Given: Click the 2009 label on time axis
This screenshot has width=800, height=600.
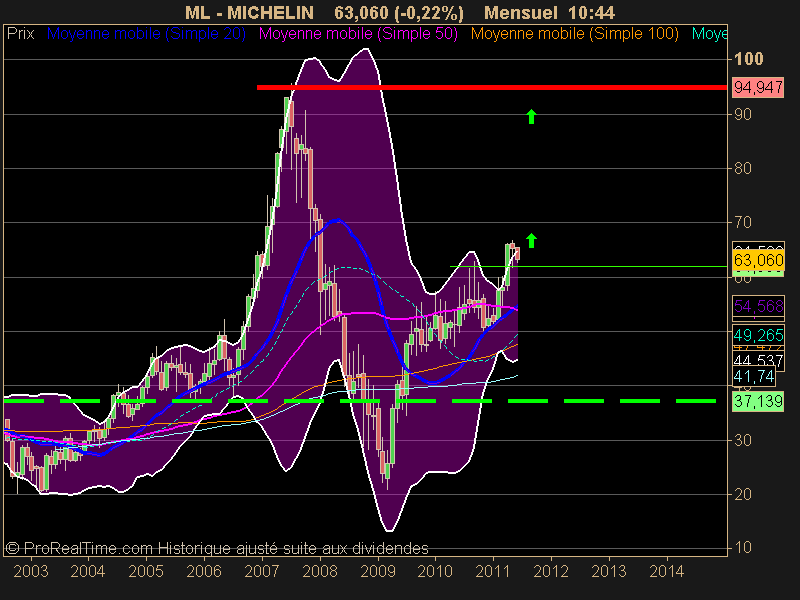Looking at the screenshot, I should [x=378, y=571].
